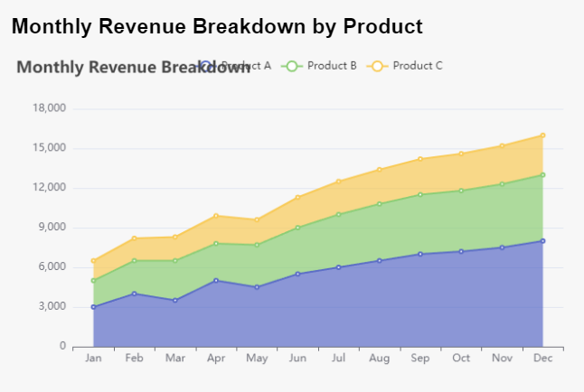Select Product B data point for Dec

(542, 175)
